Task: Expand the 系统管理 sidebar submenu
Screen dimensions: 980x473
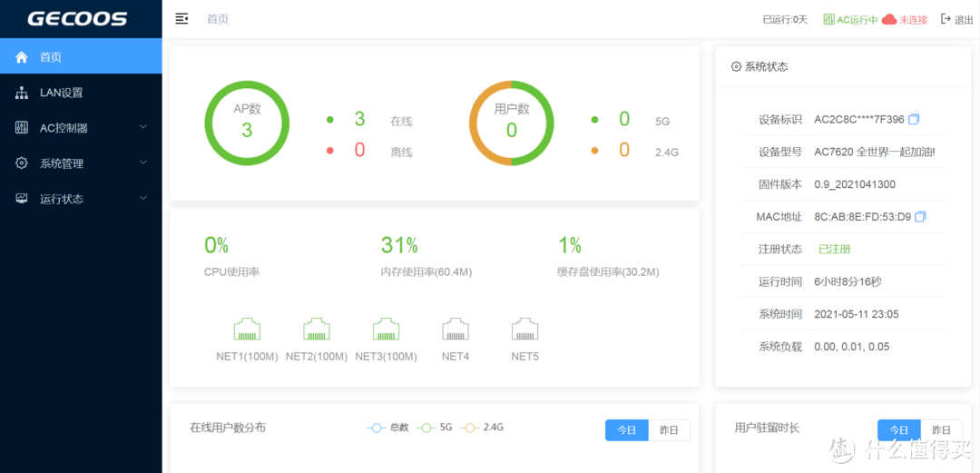Action: tap(81, 163)
